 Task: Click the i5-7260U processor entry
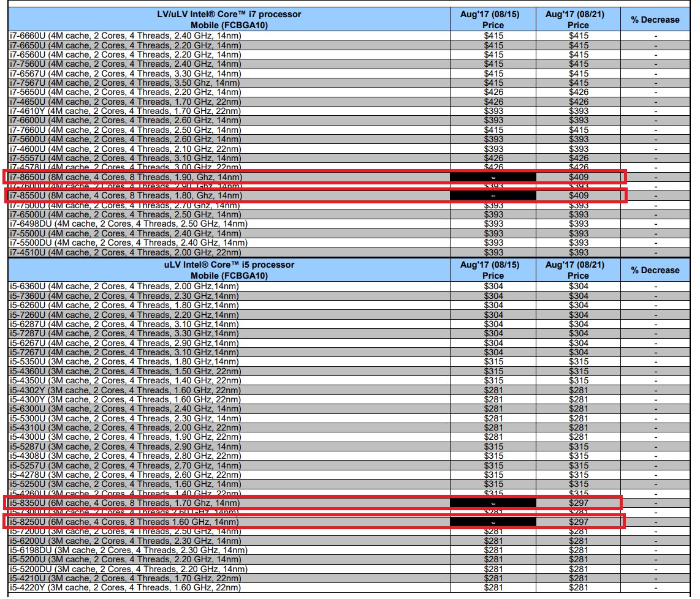point(124,315)
